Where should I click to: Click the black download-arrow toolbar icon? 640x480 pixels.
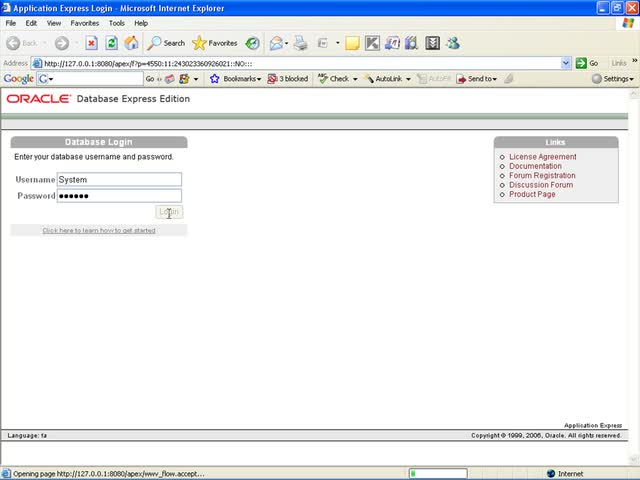432,43
